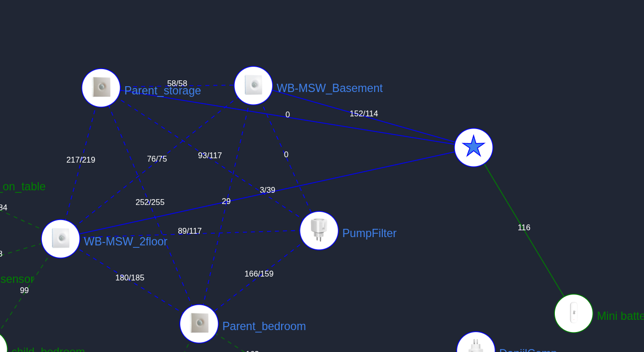This screenshot has height=352, width=644.
Task: Open the Parent_storage text label
Action: pyautogui.click(x=162, y=91)
